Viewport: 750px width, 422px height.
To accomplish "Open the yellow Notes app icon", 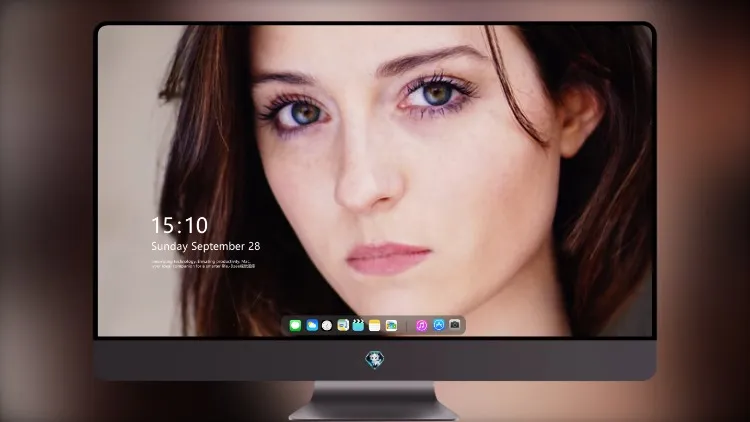I will 375,325.
